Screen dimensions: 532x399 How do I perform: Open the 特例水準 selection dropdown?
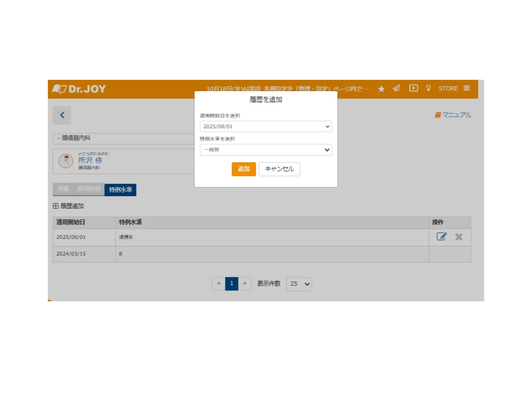pyautogui.click(x=266, y=150)
